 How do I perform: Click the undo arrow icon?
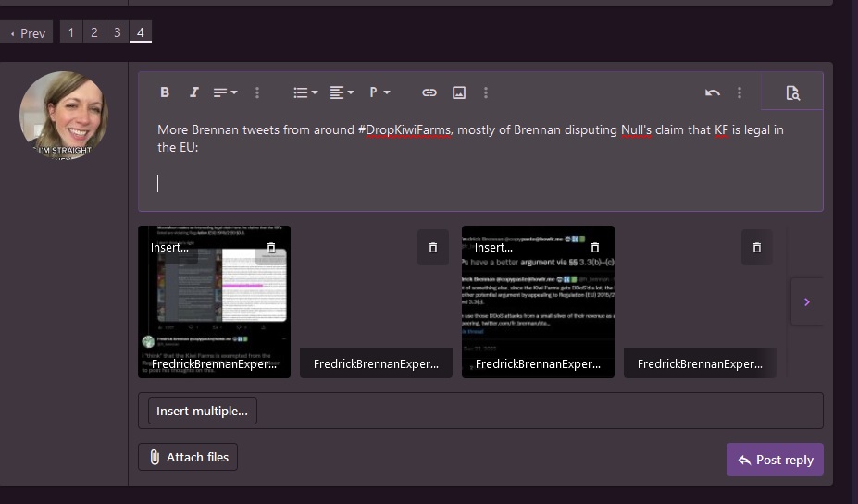pyautogui.click(x=712, y=92)
